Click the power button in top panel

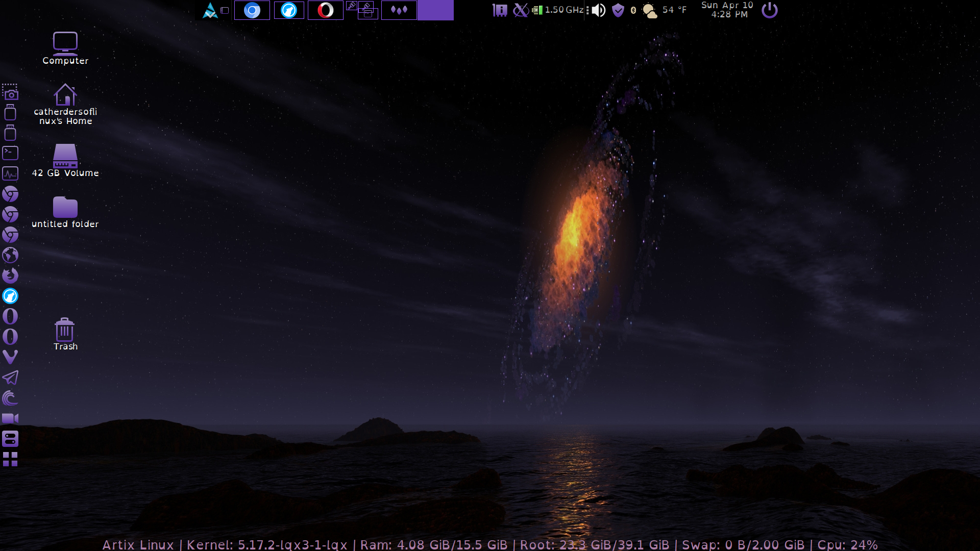(x=769, y=10)
